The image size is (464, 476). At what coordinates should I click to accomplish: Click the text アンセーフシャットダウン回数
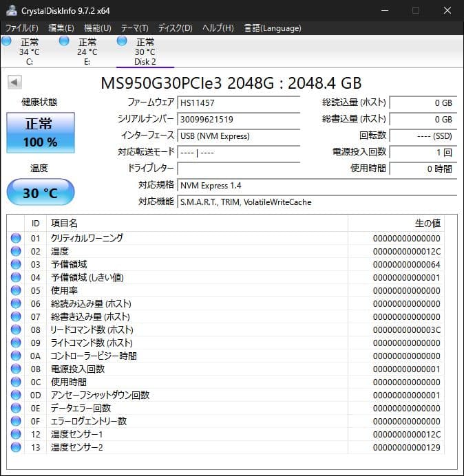[100, 395]
